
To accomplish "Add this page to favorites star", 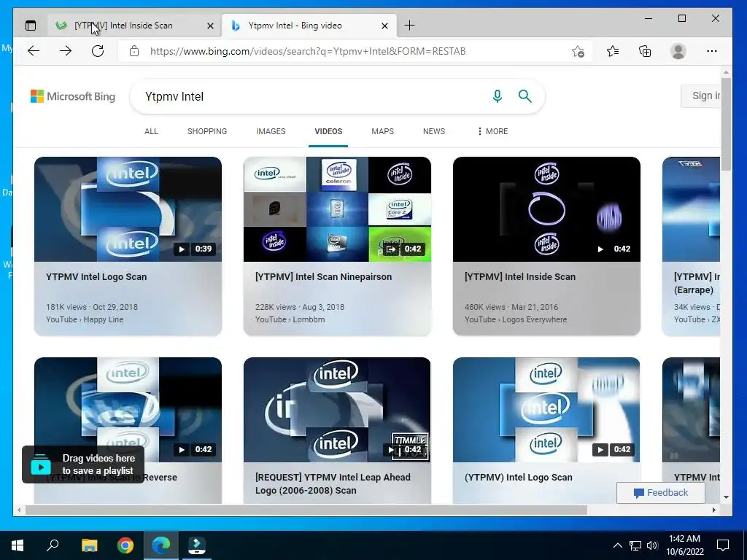I will tap(578, 51).
